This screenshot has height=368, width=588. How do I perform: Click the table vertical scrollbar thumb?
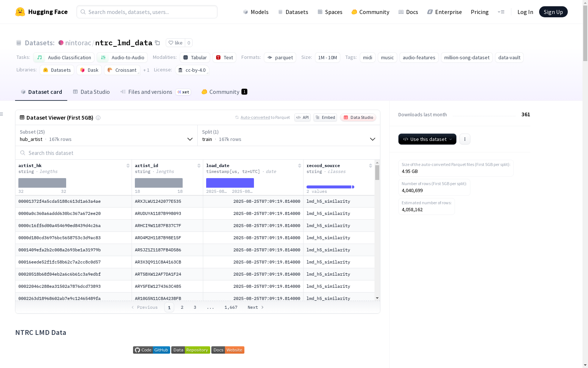377,172
